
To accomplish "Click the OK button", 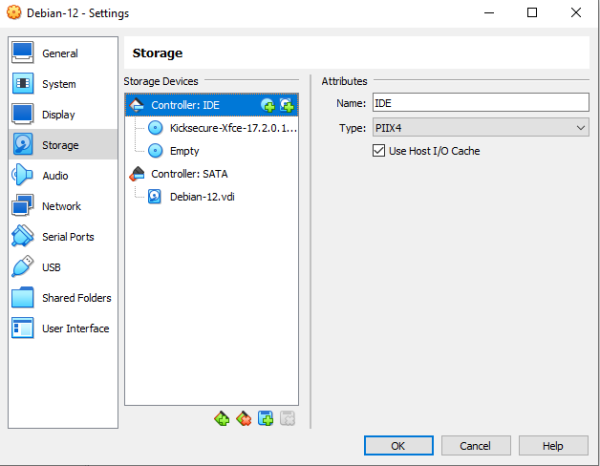I will click(x=398, y=445).
